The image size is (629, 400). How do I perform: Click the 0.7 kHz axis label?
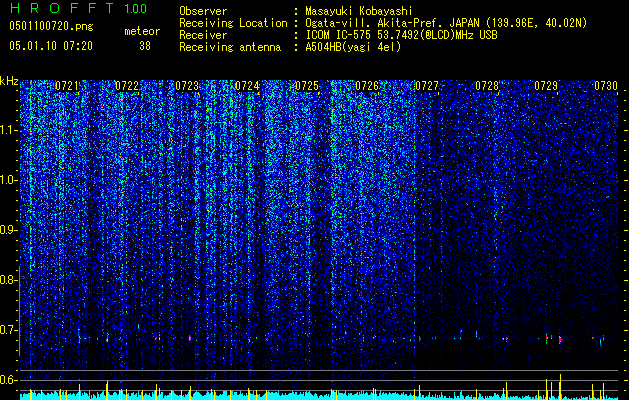pyautogui.click(x=8, y=330)
